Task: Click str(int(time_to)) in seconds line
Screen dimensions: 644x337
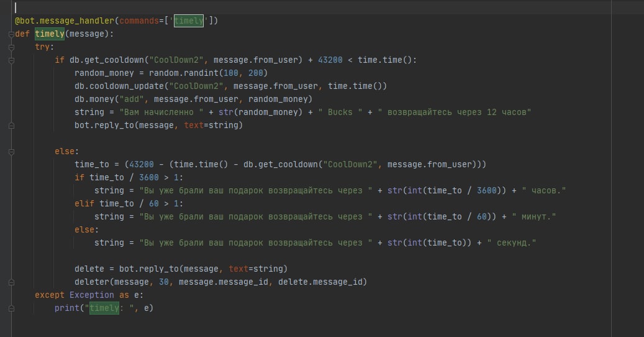Action: click(429, 243)
